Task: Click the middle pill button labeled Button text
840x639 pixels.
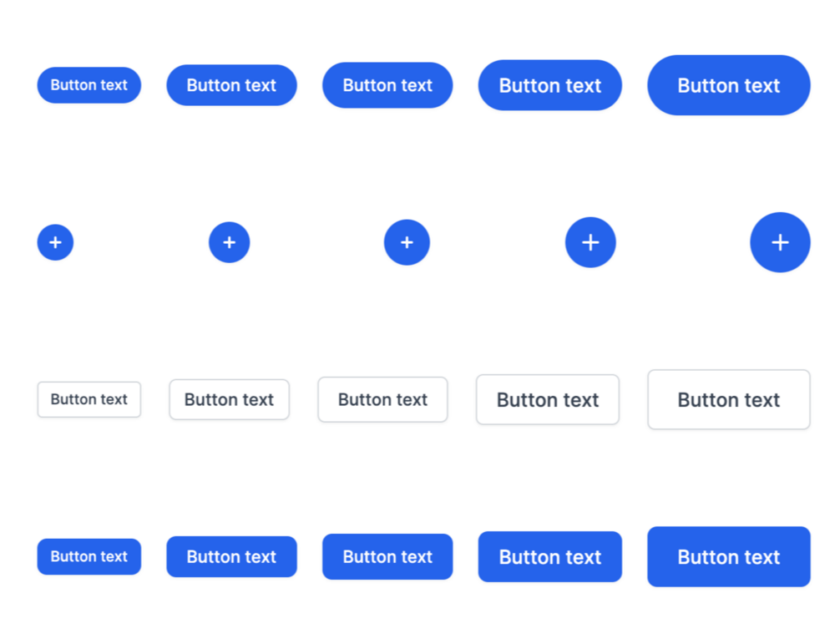Action: pos(387,84)
